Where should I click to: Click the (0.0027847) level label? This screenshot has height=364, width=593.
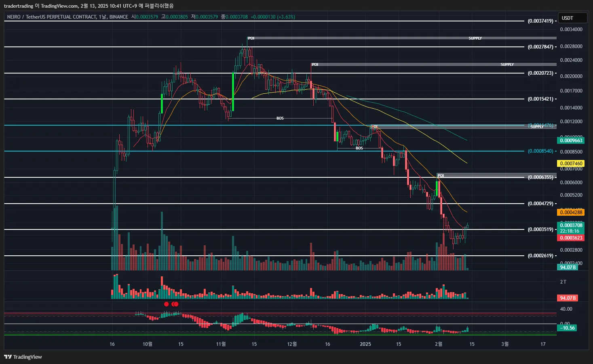[x=540, y=47]
